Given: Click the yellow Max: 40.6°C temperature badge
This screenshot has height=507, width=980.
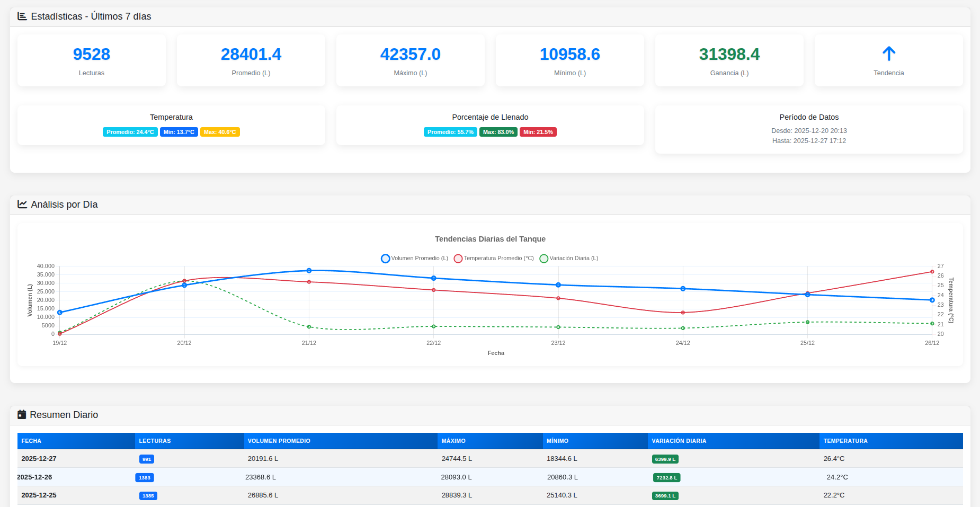Looking at the screenshot, I should tap(220, 132).
